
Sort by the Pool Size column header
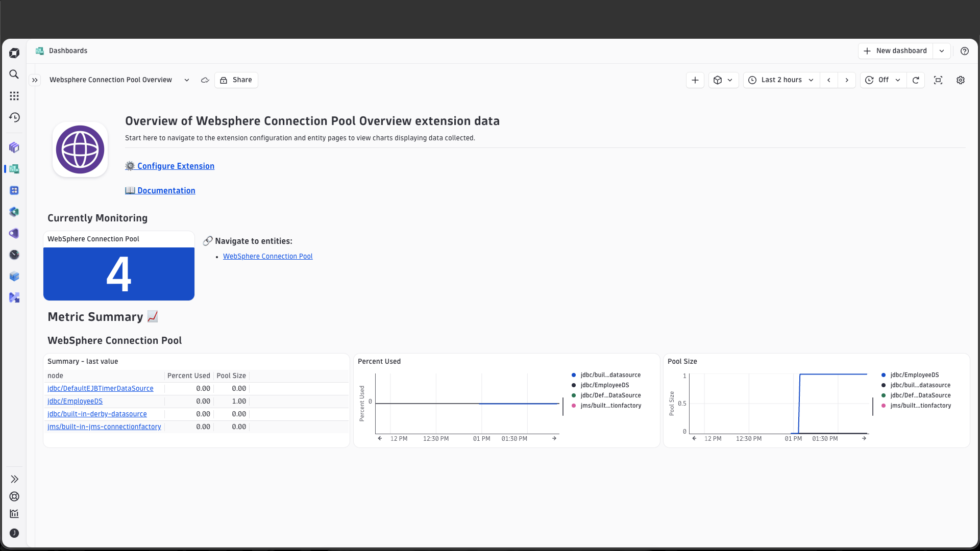231,376
